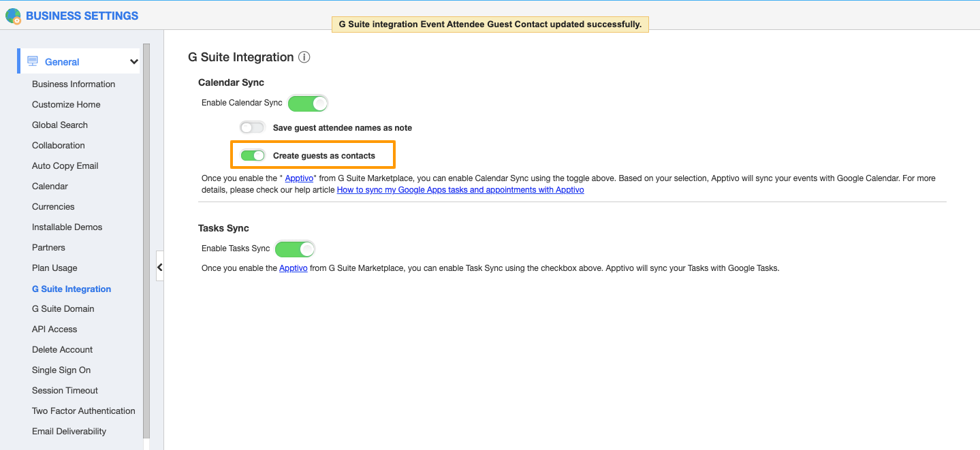This screenshot has width=980, height=450.
Task: Click the Enable Tasks Sync label
Action: click(236, 248)
